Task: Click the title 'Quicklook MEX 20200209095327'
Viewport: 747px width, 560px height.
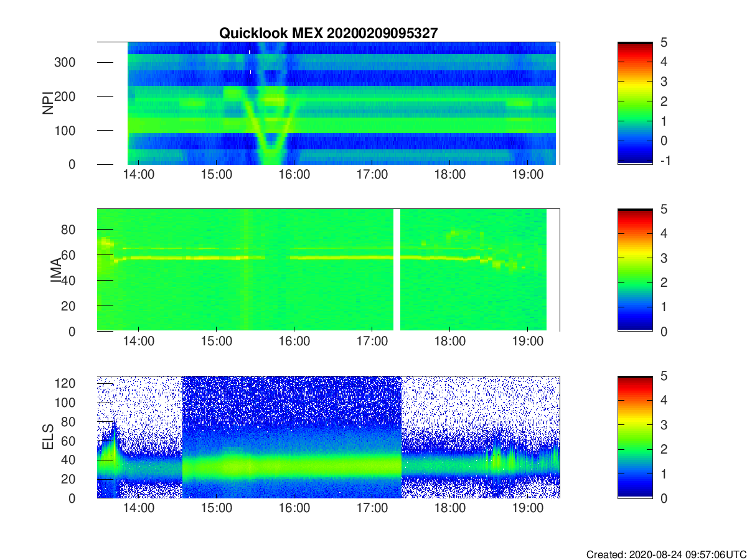Action: coord(328,34)
